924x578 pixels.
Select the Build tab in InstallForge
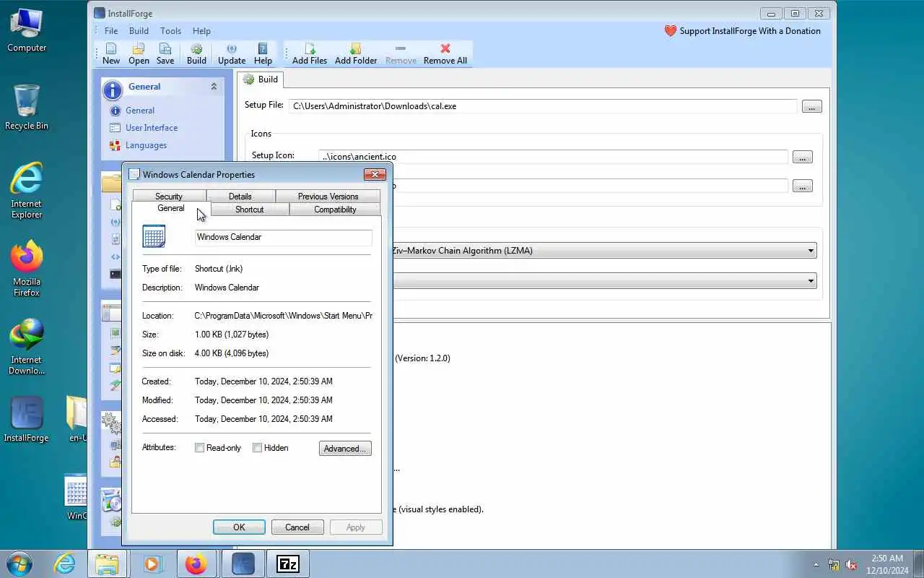click(261, 79)
